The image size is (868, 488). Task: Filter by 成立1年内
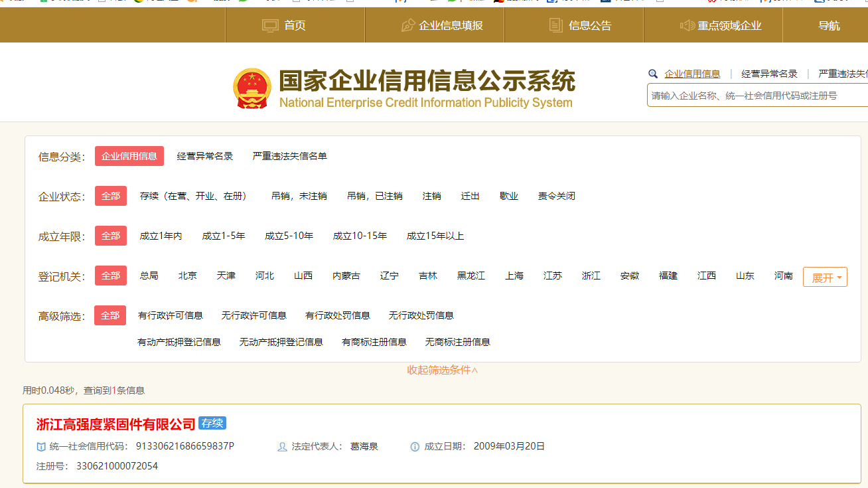click(161, 236)
